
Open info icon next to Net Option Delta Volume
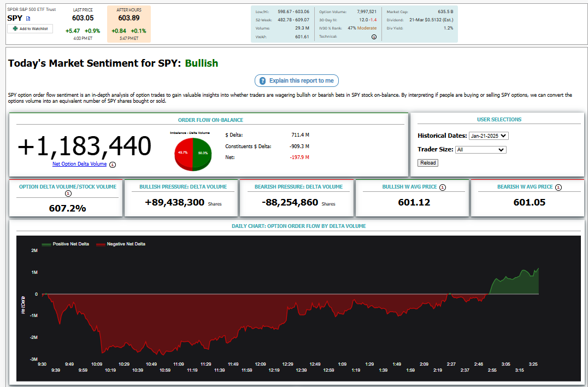(x=113, y=164)
